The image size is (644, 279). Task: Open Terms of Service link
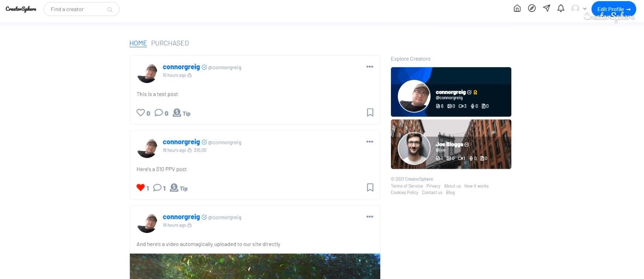407,186
